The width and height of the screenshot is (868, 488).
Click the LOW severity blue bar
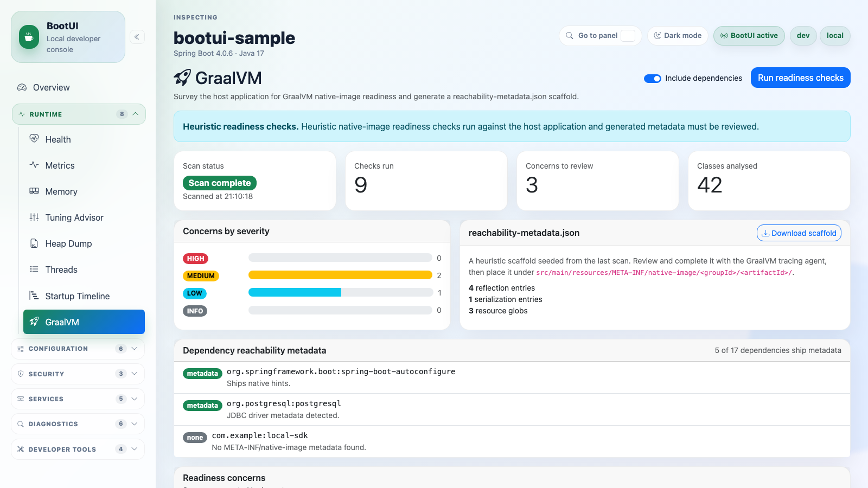tap(295, 292)
